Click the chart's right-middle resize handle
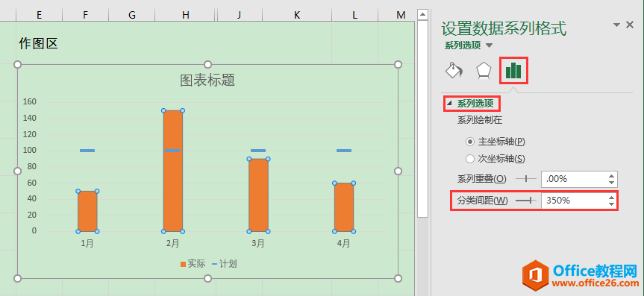Screen dimensions: 644x296 (398, 171)
